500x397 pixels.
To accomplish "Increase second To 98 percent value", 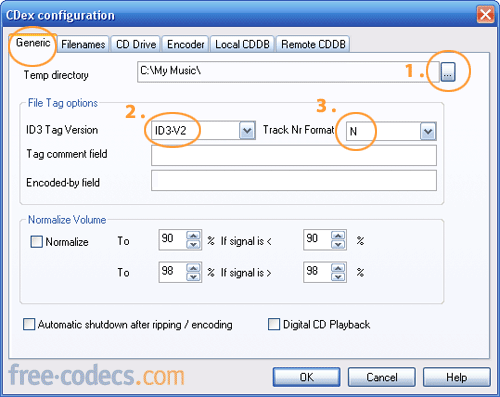I will coord(193,268).
